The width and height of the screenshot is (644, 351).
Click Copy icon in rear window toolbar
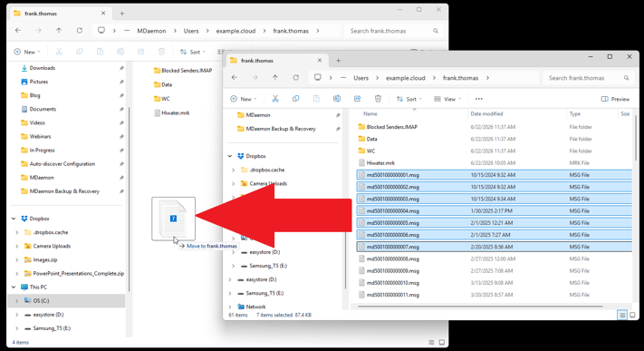coord(80,52)
